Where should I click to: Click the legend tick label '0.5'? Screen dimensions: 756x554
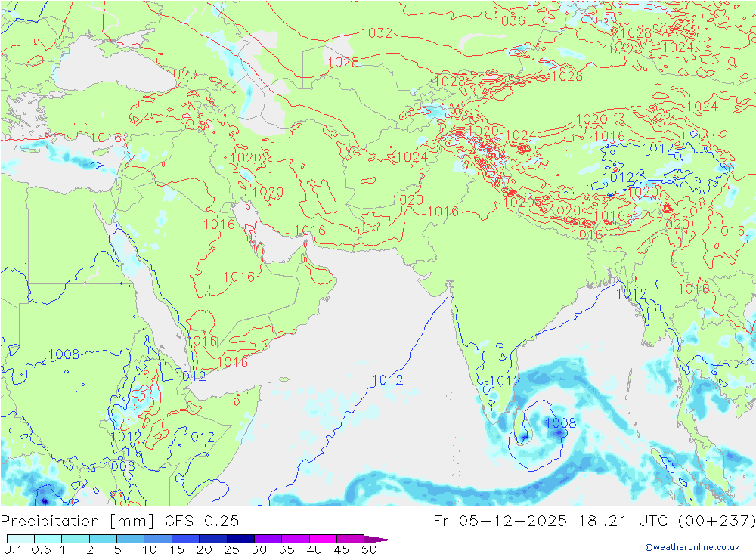pyautogui.click(x=41, y=549)
